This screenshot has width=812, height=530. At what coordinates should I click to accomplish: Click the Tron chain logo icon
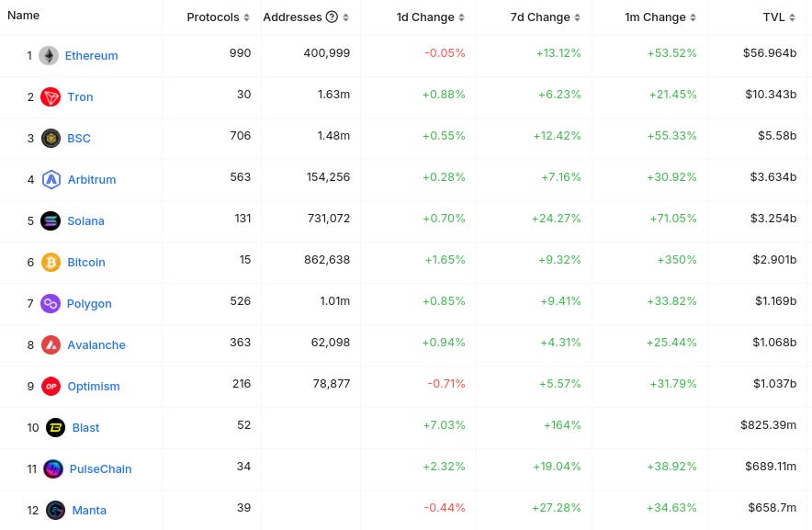pyautogui.click(x=51, y=96)
